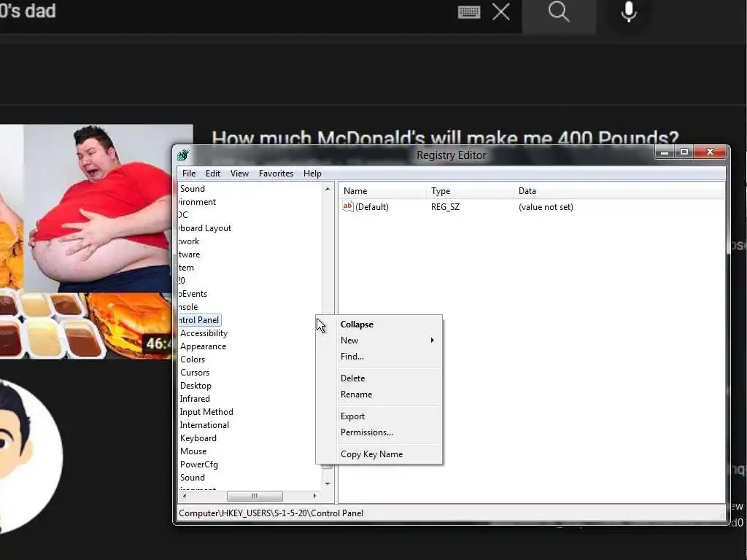The width and height of the screenshot is (747, 560).
Task: Open the File menu
Action: pos(189,174)
